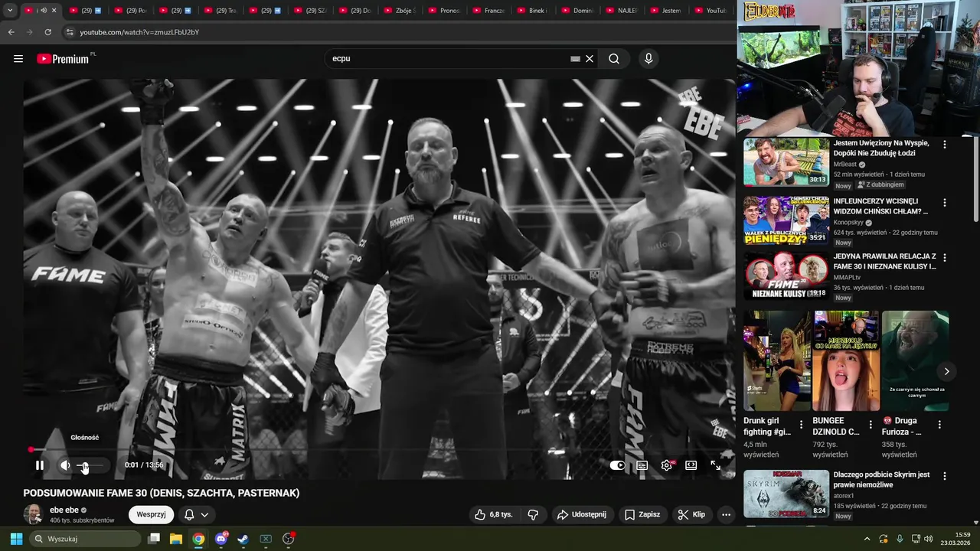Dislike the video
The width and height of the screenshot is (980, 551).
click(534, 514)
